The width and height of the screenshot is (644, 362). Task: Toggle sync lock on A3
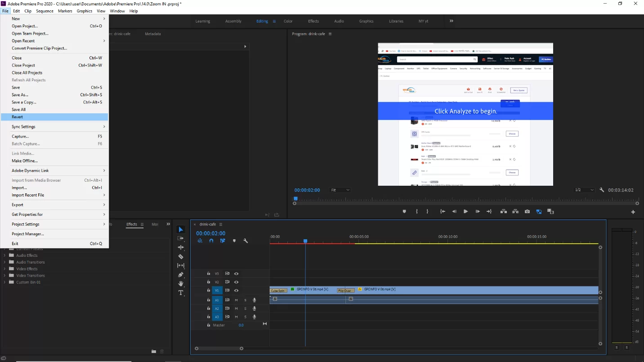click(227, 317)
